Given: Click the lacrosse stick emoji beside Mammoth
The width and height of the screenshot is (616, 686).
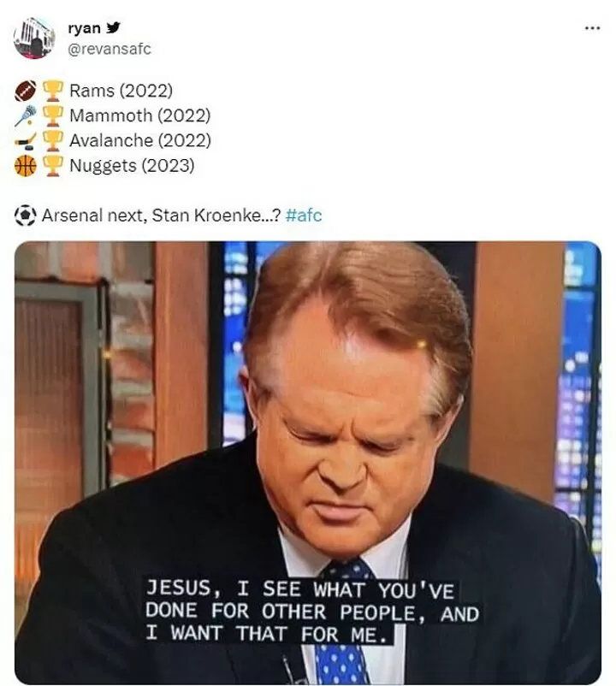Looking at the screenshot, I should (26, 115).
